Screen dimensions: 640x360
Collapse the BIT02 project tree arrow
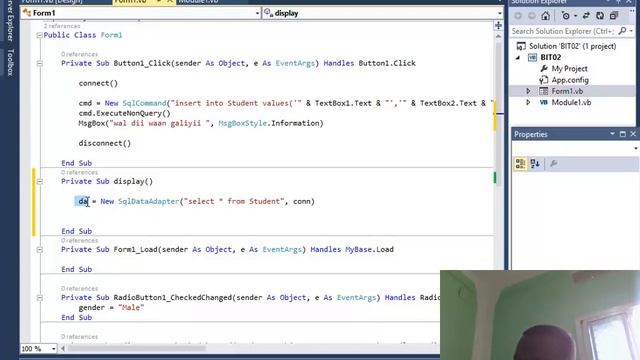[518, 58]
